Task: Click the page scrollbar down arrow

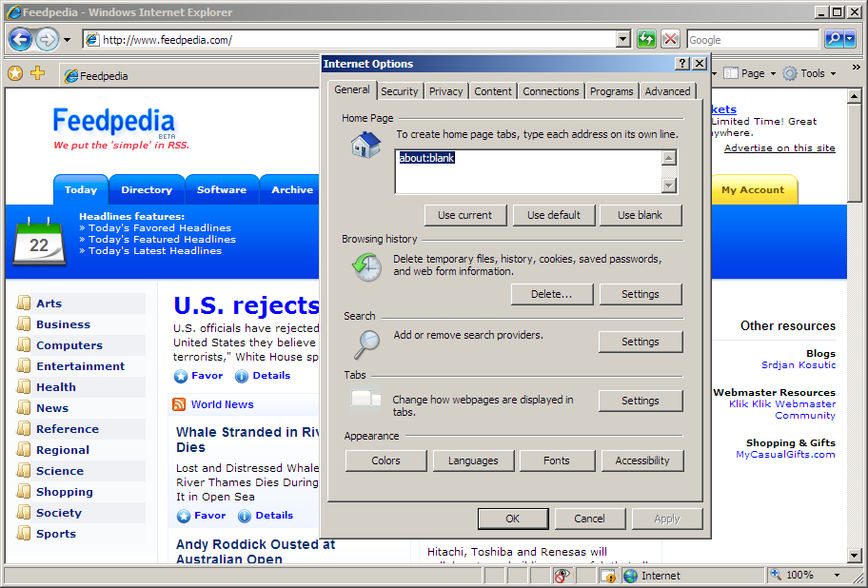Action: pos(854,556)
